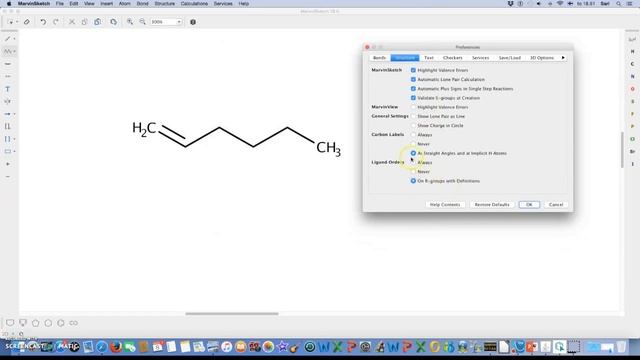The height and width of the screenshot is (360, 640).
Task: Click the Paste clipboard icon
Action: [98, 22]
